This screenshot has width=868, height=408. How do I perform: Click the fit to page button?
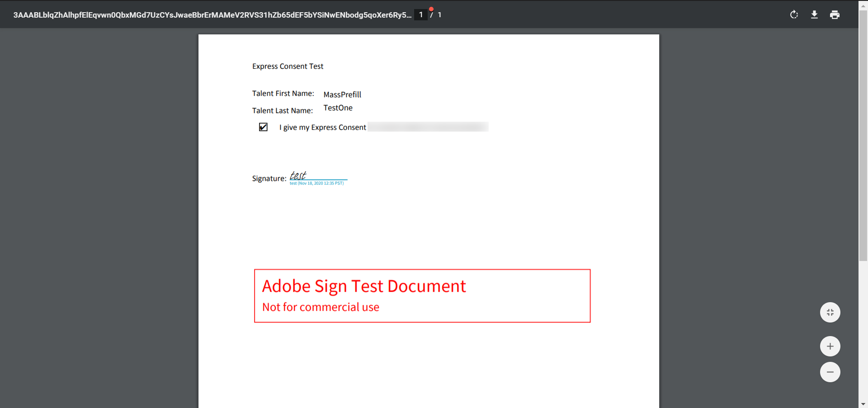830,312
